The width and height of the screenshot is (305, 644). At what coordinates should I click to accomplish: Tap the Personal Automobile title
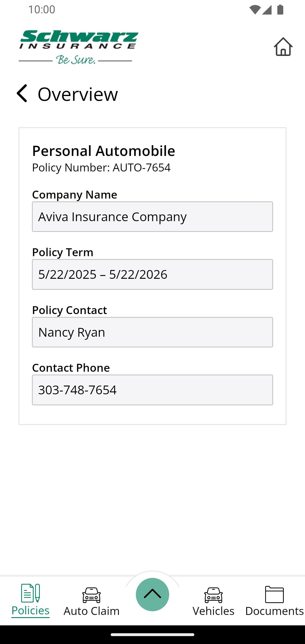point(104,151)
